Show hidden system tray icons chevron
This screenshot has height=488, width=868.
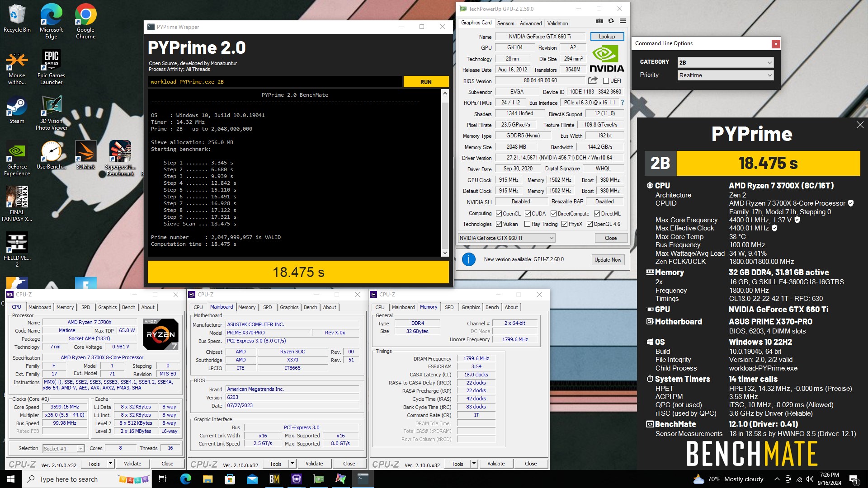(777, 479)
